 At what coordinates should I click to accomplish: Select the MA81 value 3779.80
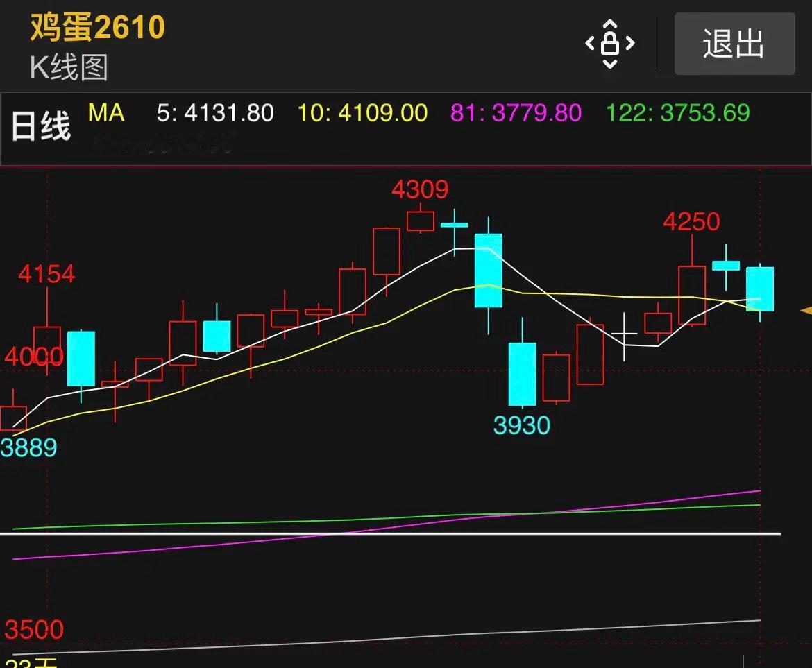516,113
